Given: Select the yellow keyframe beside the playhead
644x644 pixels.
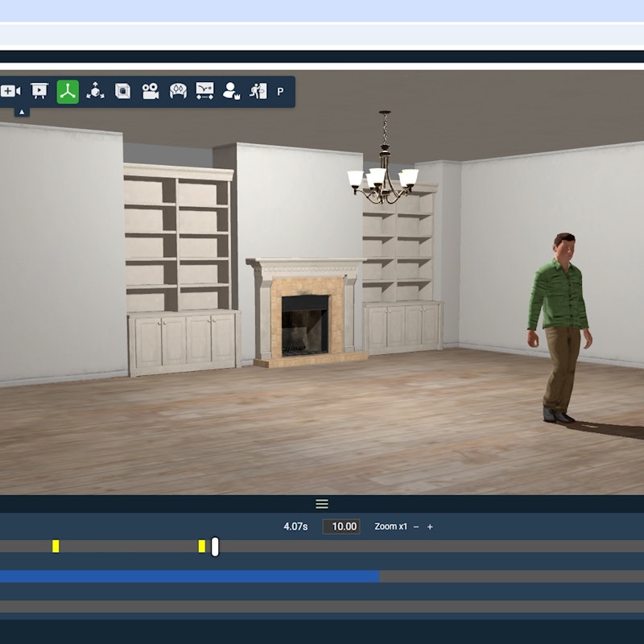Looking at the screenshot, I should 202,547.
